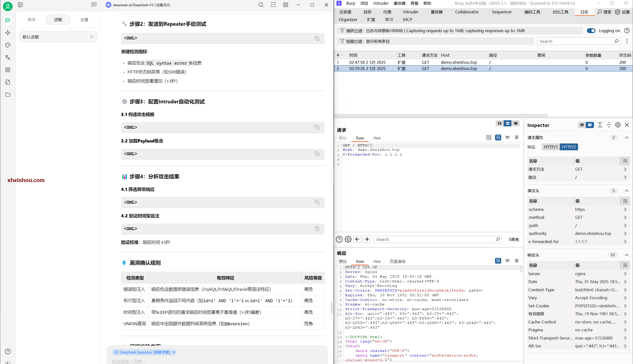
Task: Remove the DeepSeek Reasoner mention tag
Action: pos(174,352)
